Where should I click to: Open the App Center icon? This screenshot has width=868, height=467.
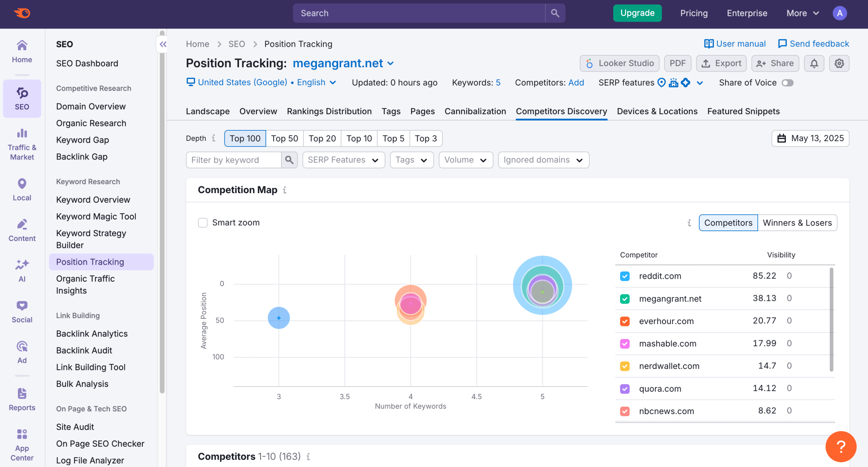[22, 445]
